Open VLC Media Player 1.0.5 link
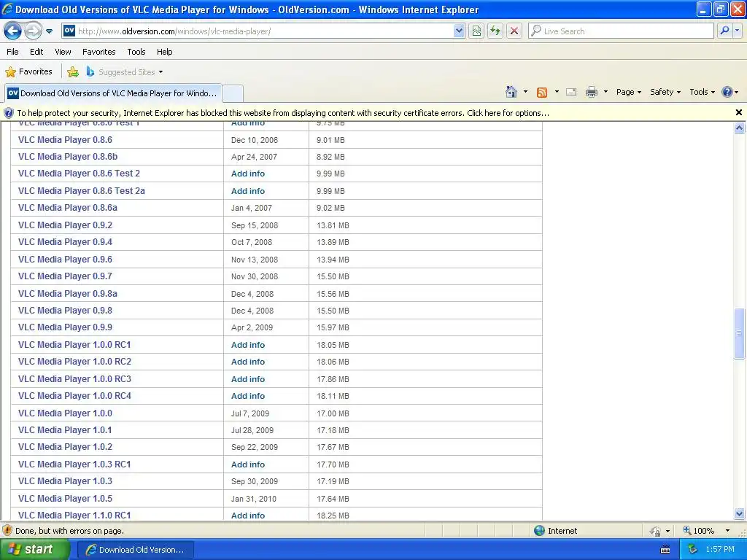Image resolution: width=747 pixels, height=560 pixels. coord(65,498)
